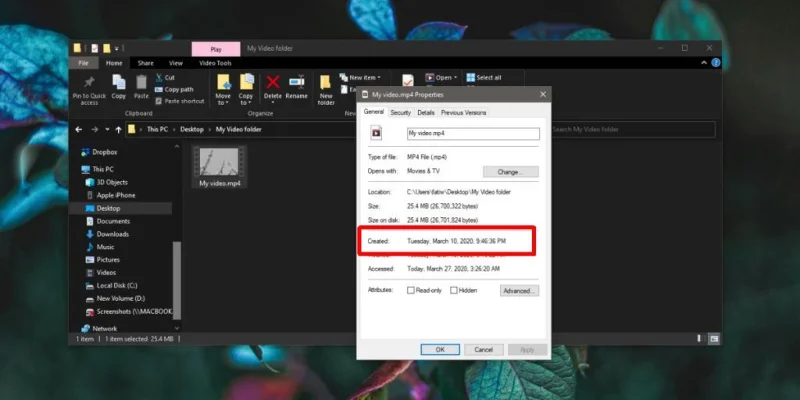
Task: Switch to details view in status bar
Action: point(701,339)
